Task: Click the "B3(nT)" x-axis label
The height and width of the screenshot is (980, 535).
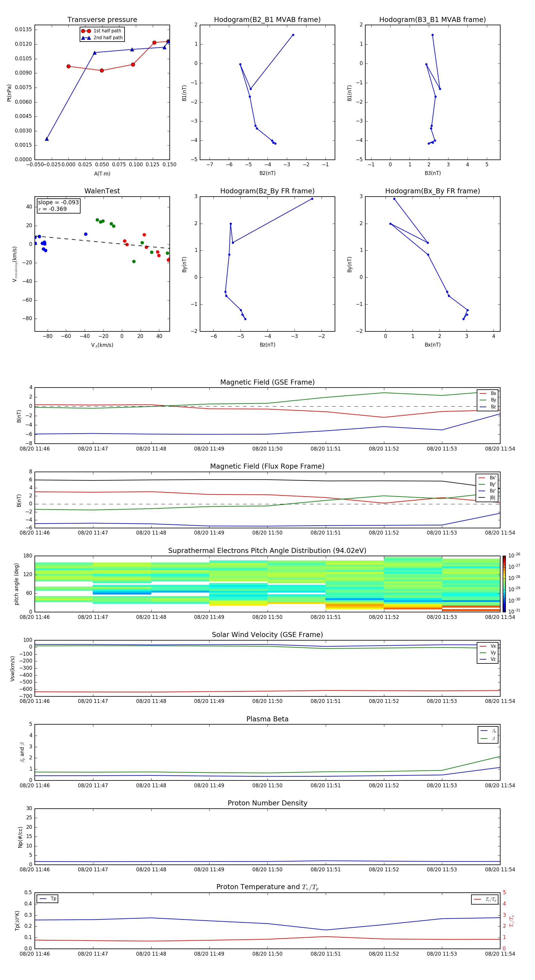Action: 432,173
